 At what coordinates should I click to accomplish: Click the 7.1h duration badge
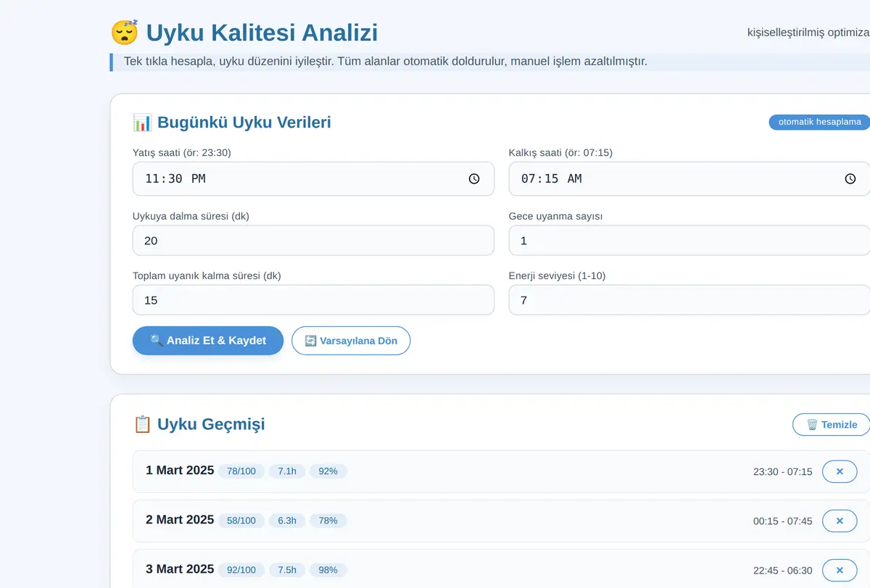(x=287, y=471)
